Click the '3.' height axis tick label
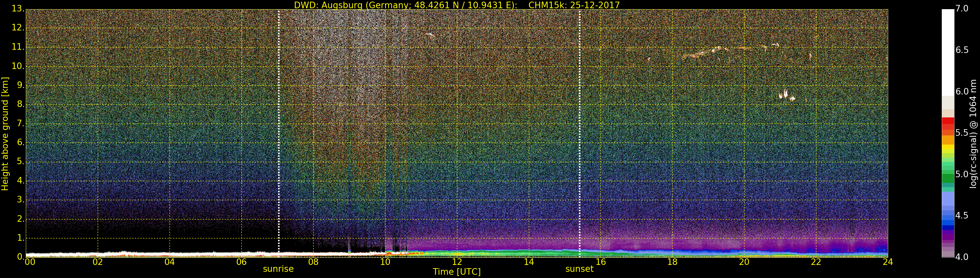Viewport: 980px width, 278px height. (x=20, y=200)
